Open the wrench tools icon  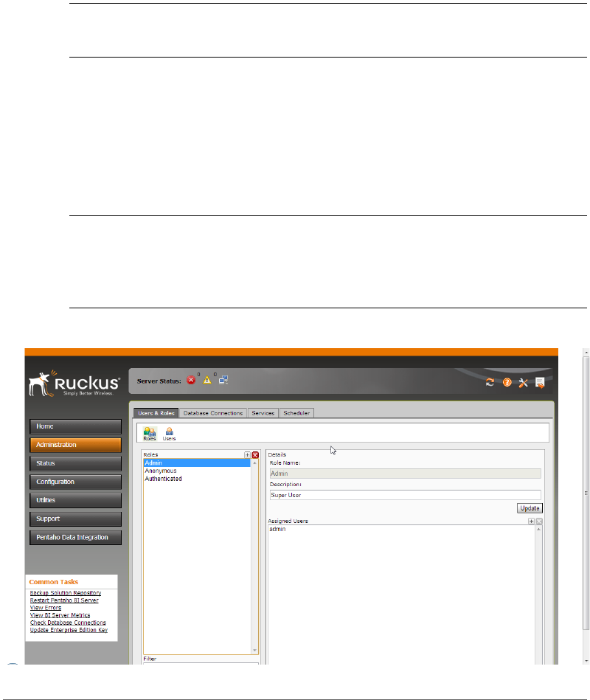[523, 383]
